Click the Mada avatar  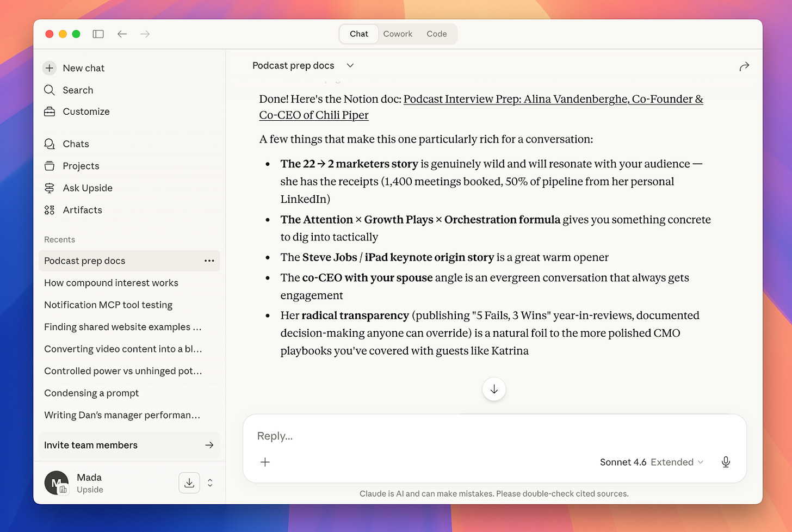click(x=56, y=483)
